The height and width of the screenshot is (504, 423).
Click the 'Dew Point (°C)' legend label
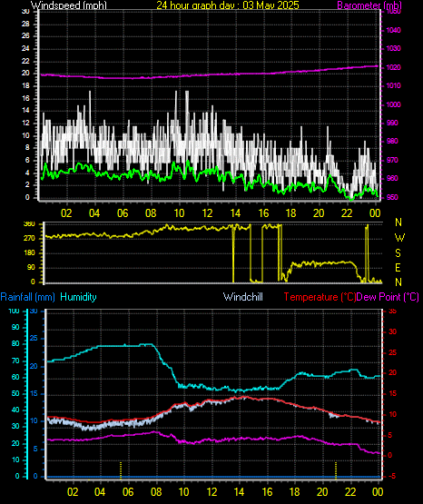(388, 297)
